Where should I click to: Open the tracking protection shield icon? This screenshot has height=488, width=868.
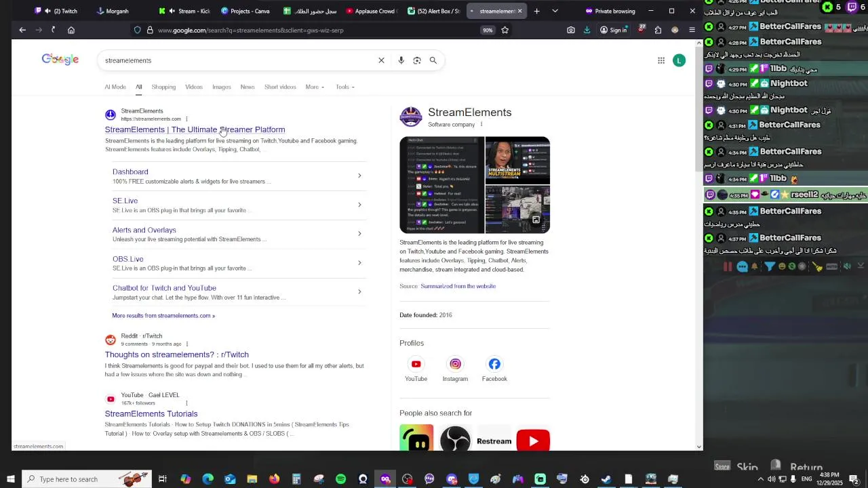[138, 30]
